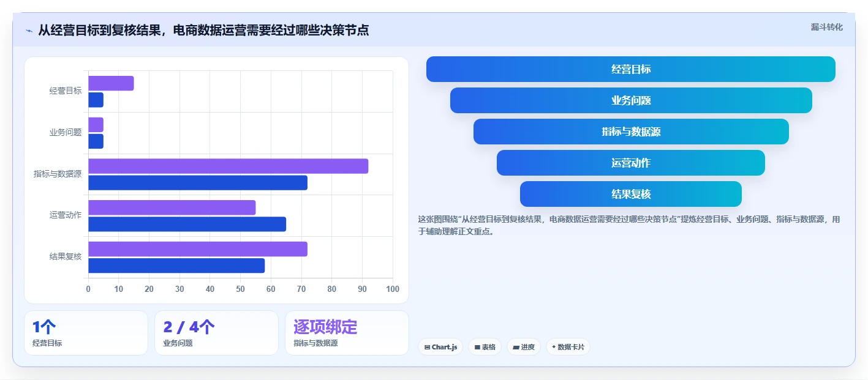Select the 运营动作 funnel stage bar
The height and width of the screenshot is (380, 868).
click(631, 163)
